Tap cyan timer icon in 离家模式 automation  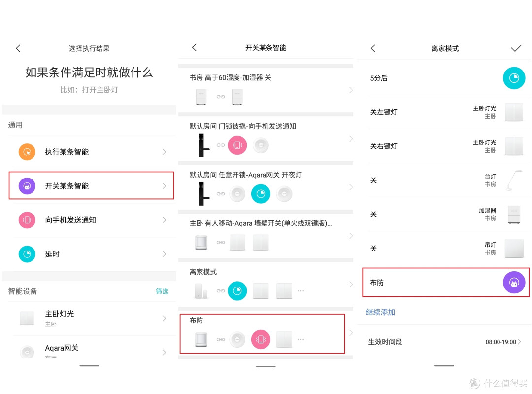(237, 291)
